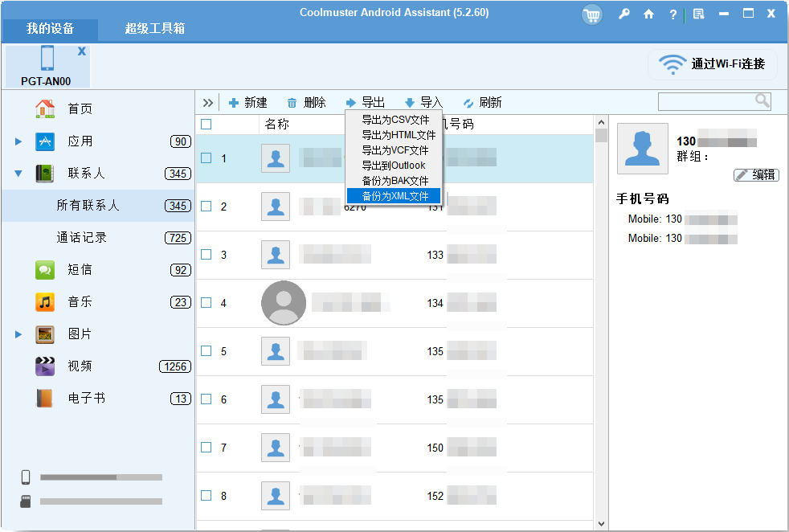Go to home via the house icon

(x=648, y=14)
